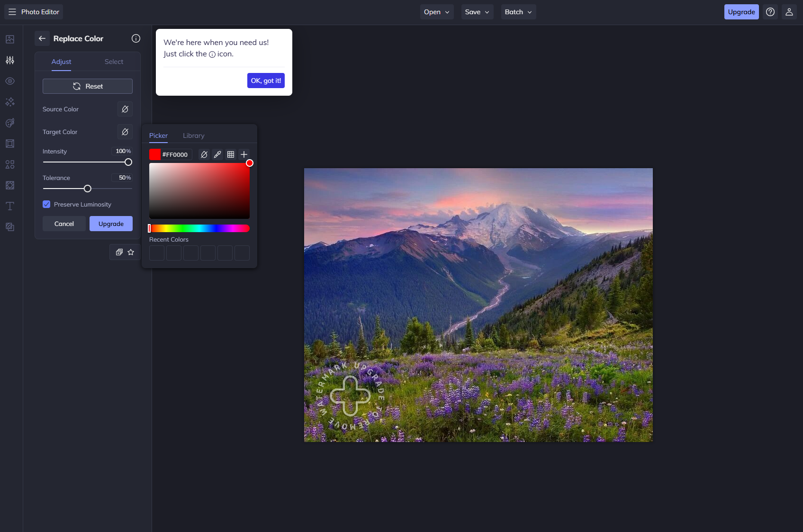The width and height of the screenshot is (803, 532).
Task: Click the Reset button
Action: click(88, 86)
